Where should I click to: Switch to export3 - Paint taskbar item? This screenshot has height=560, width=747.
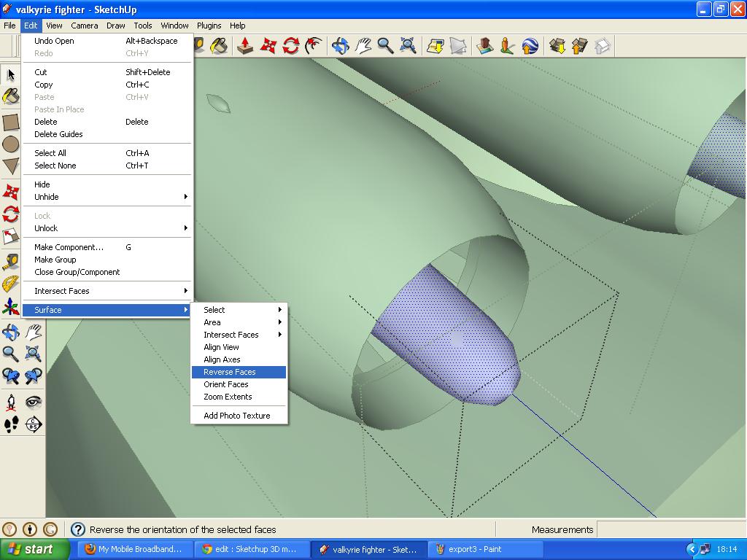tap(485, 549)
